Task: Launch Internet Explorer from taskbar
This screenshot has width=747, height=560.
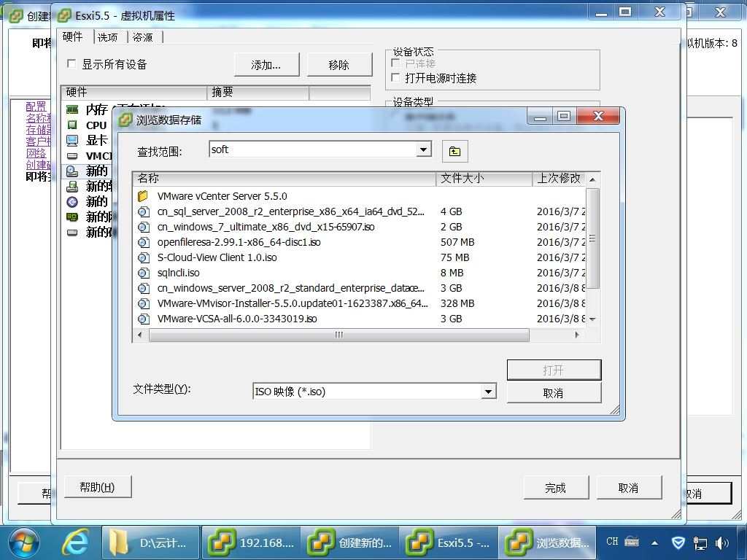Action: (75, 542)
